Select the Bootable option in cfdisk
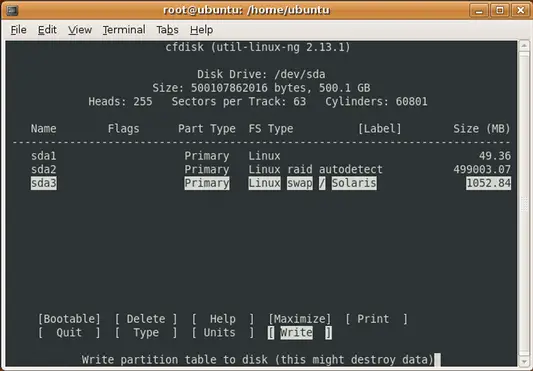The image size is (533, 371). pyautogui.click(x=69, y=319)
